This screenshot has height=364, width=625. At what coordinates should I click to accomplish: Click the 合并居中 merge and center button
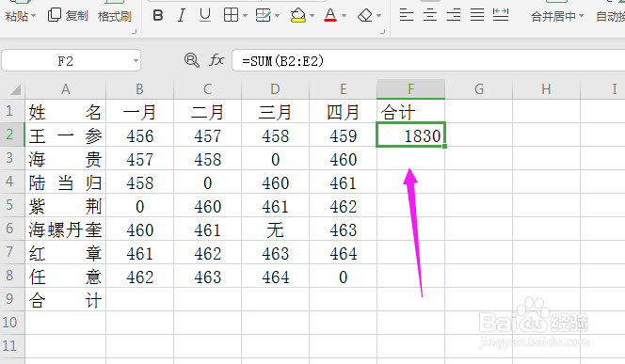553,16
